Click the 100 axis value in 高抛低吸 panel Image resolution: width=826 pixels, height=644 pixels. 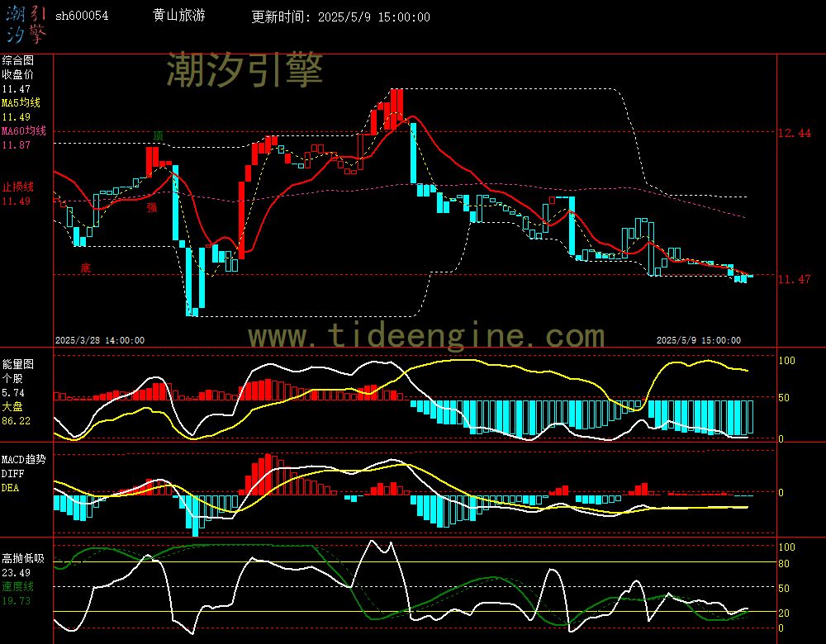pyautogui.click(x=786, y=547)
